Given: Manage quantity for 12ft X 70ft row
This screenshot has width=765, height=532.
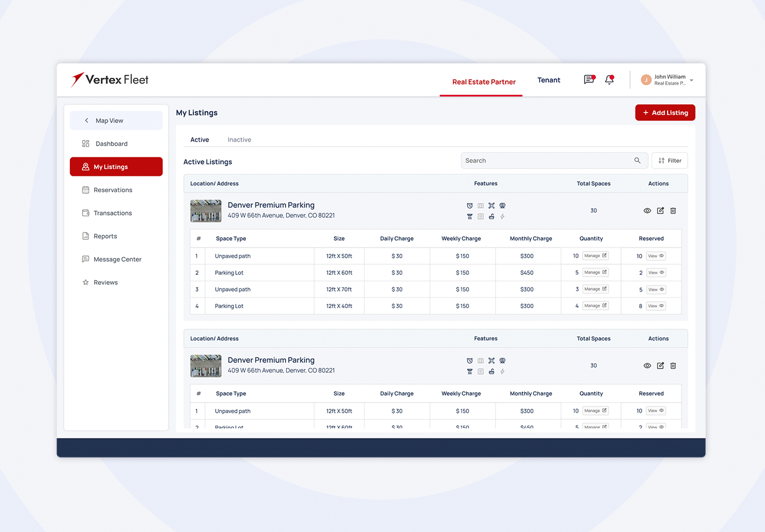Looking at the screenshot, I should point(595,289).
